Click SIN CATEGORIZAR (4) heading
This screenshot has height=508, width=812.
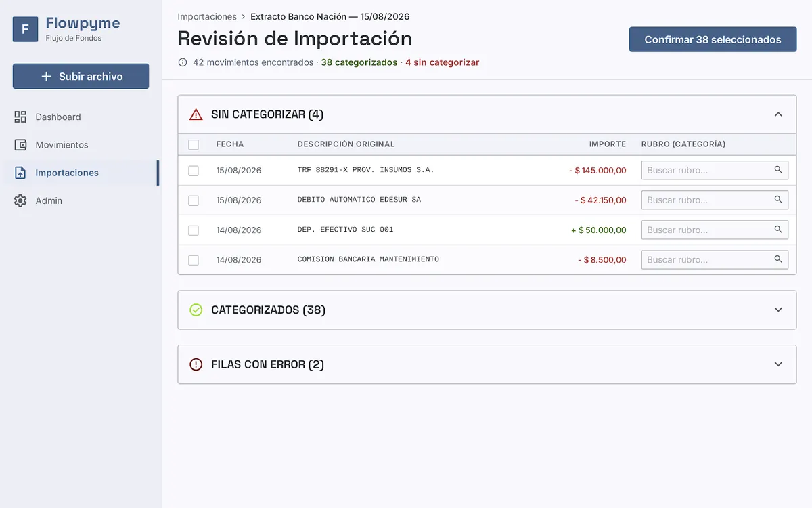pyautogui.click(x=267, y=114)
